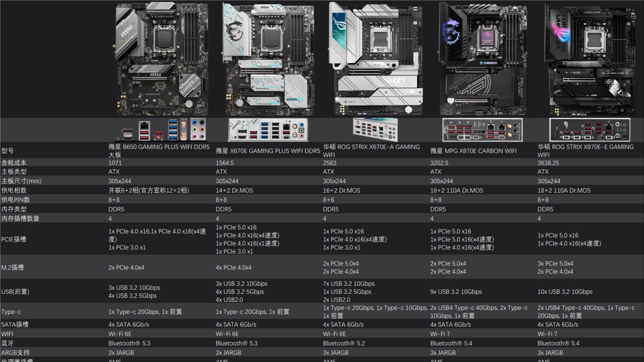The width and height of the screenshot is (644, 362).
Task: Select the 主板类型 row header
Action: click(x=14, y=172)
